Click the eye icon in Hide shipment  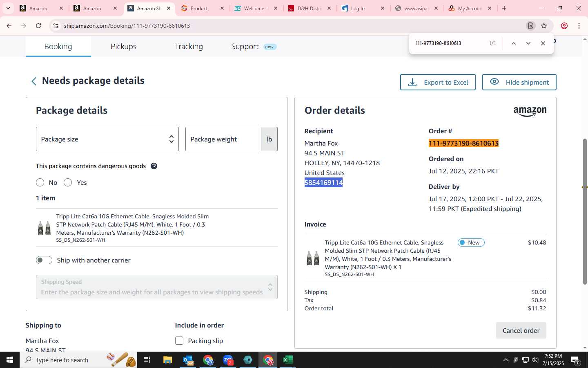494,82
